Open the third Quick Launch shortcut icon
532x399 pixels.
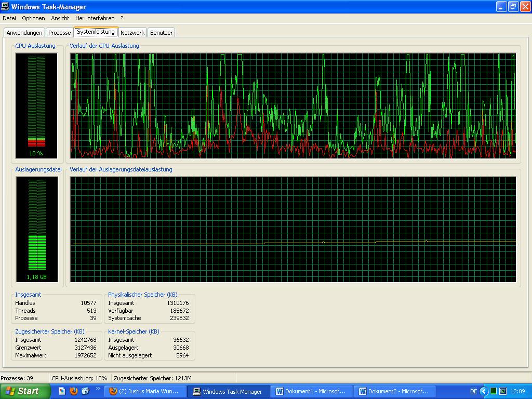[x=86, y=391]
